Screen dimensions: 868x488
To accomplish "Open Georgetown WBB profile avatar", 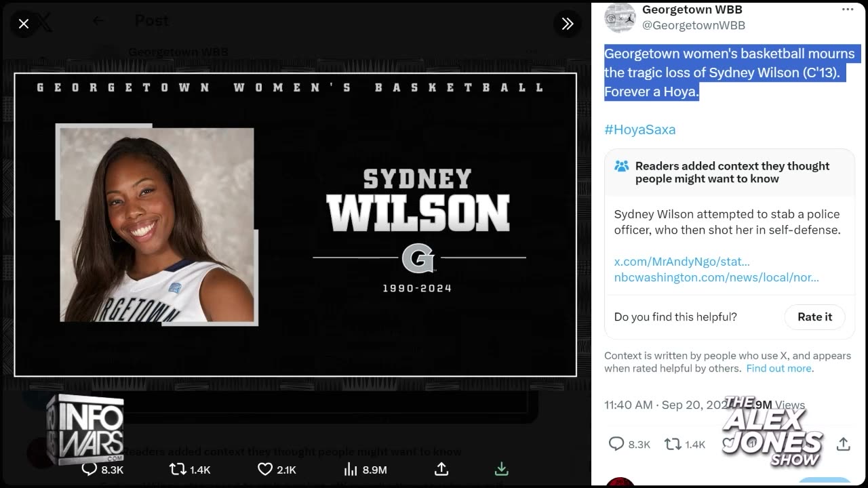I will point(620,18).
